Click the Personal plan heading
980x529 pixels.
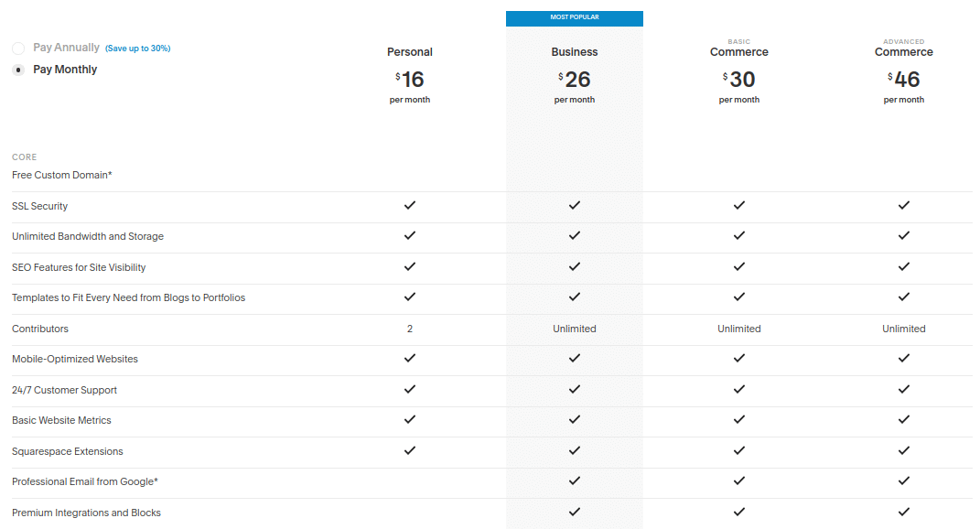(409, 52)
